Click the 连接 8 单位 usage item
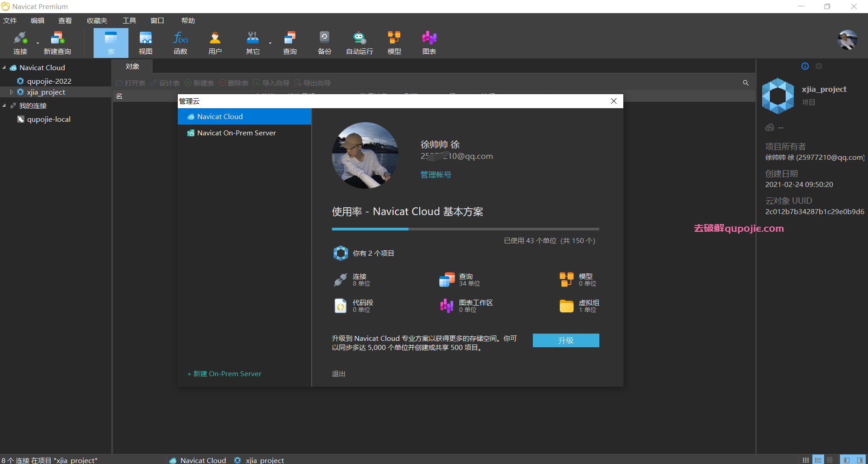Screen dimensions: 868x464 click(x=352, y=280)
